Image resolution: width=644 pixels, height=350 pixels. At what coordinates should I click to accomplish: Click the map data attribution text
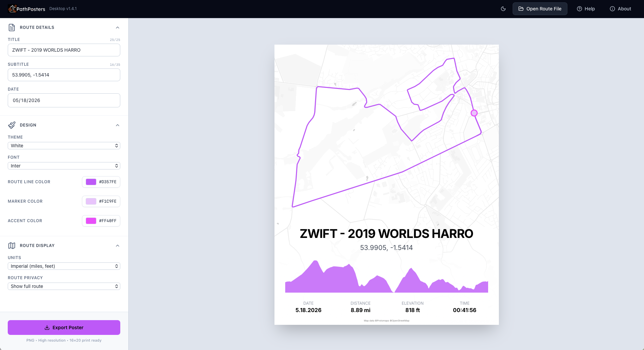tap(386, 320)
